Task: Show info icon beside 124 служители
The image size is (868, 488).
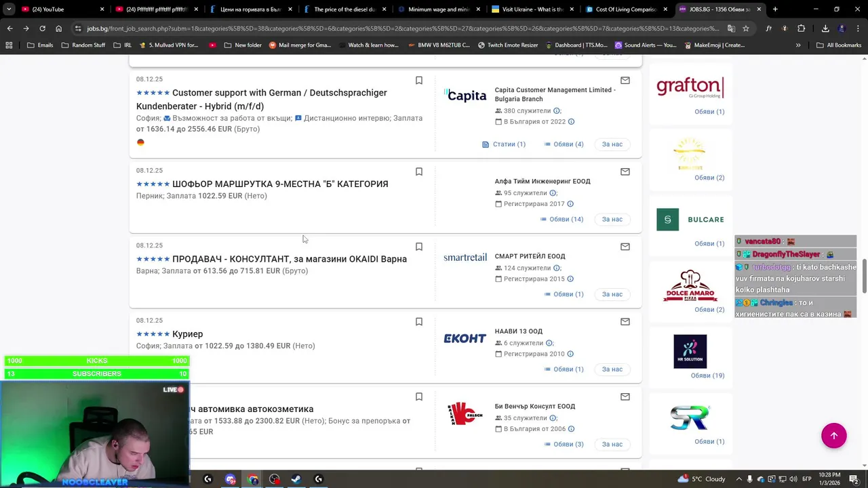Action: (x=557, y=268)
